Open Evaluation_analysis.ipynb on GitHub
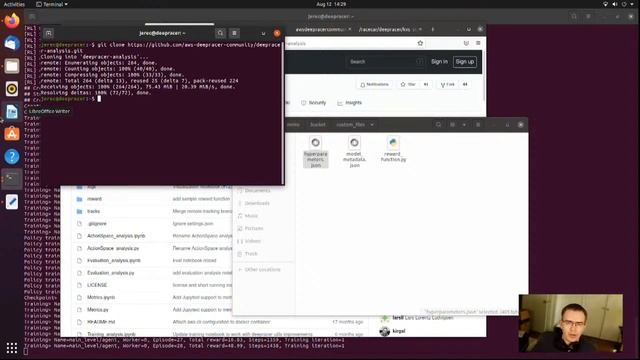This screenshot has width=640, height=360. click(114, 260)
